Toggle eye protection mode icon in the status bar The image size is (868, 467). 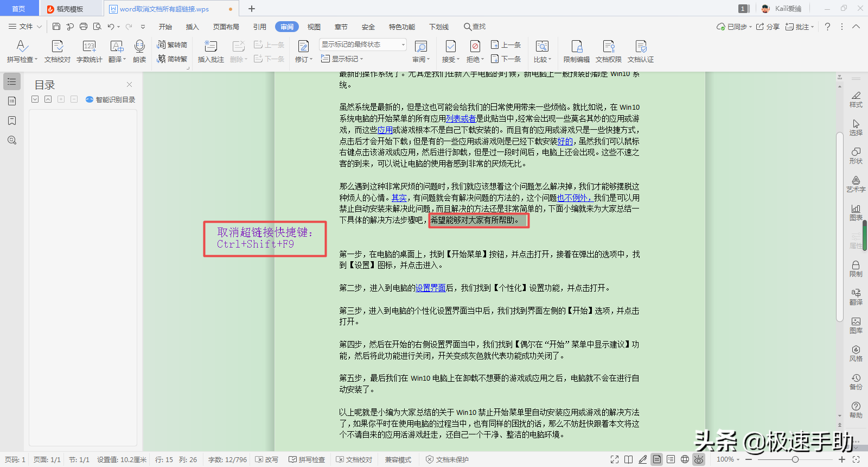pos(699,459)
